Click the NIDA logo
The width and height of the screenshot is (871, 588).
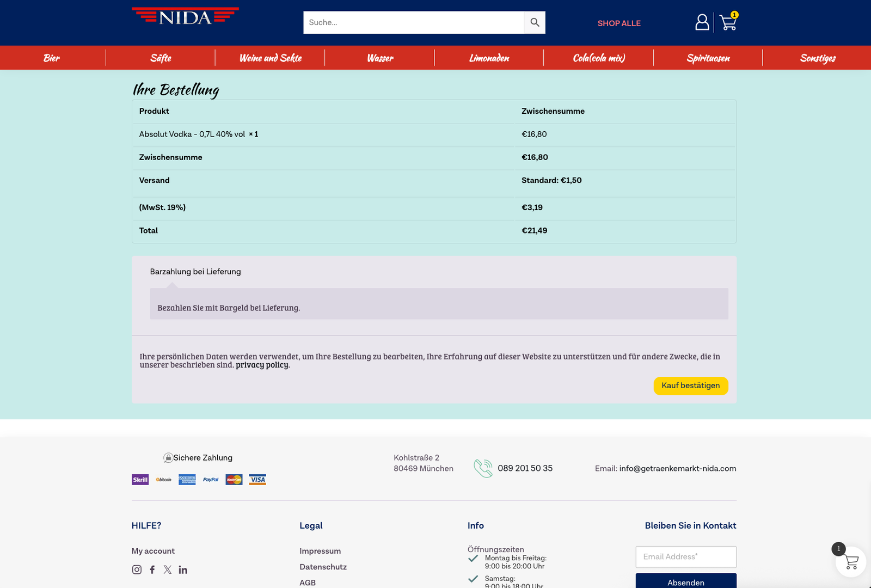point(185,16)
